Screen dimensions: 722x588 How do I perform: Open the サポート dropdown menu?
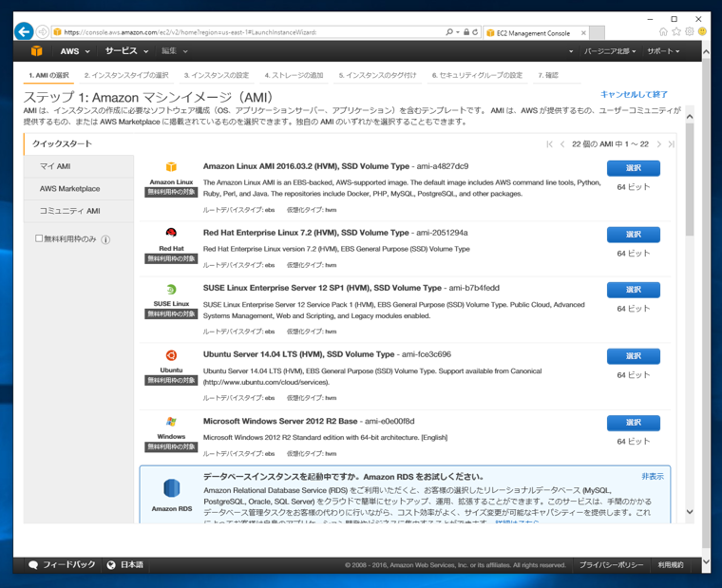click(663, 51)
